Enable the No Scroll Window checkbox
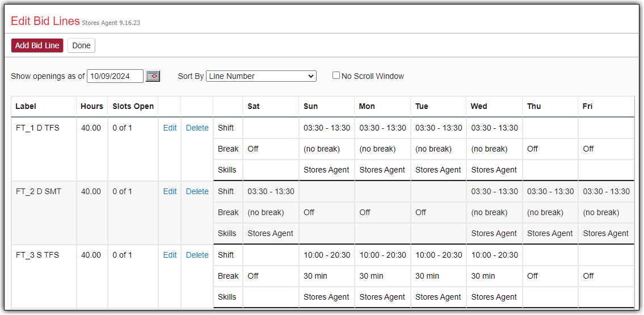Image resolution: width=644 pixels, height=315 pixels. click(336, 75)
